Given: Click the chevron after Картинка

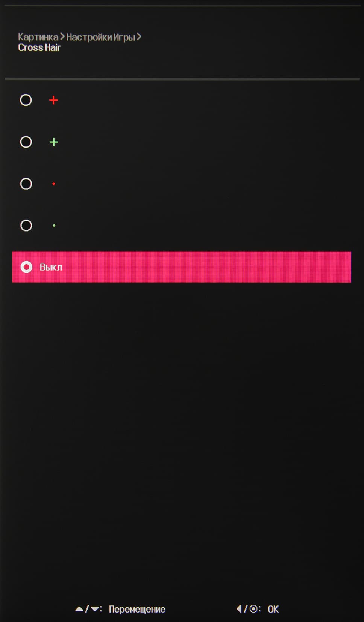Looking at the screenshot, I should pos(62,37).
